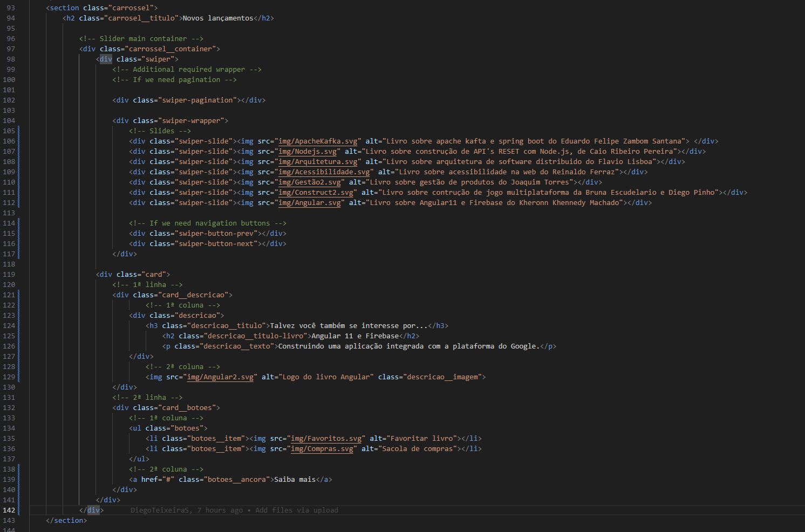This screenshot has height=532, width=805.
Task: Follow the img/Construct2.svg source link
Action: pyautogui.click(x=316, y=193)
